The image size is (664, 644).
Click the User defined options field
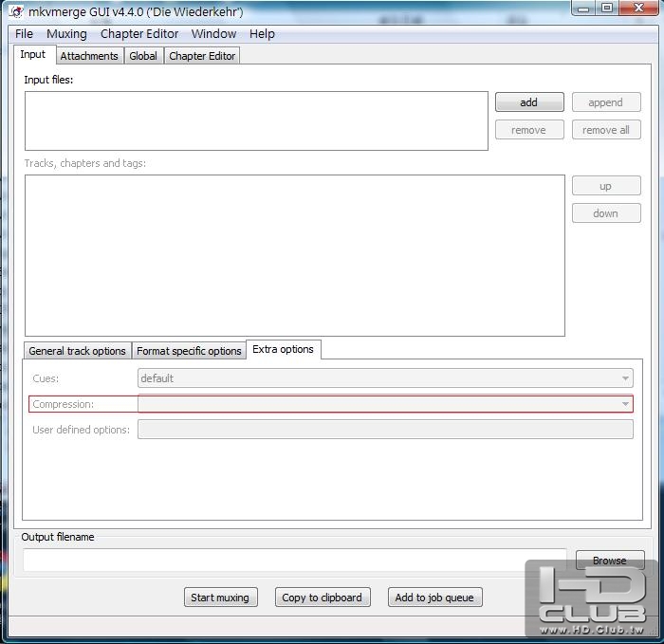[385, 430]
